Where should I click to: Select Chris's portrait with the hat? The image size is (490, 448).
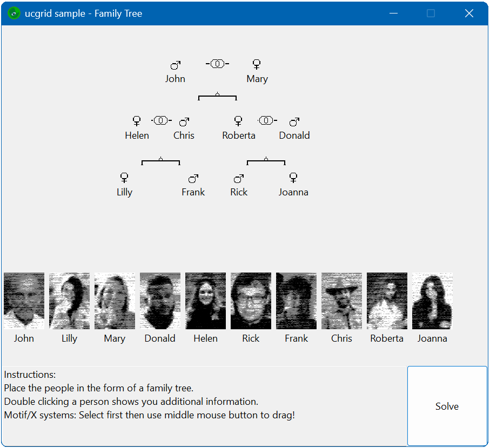[x=341, y=301]
